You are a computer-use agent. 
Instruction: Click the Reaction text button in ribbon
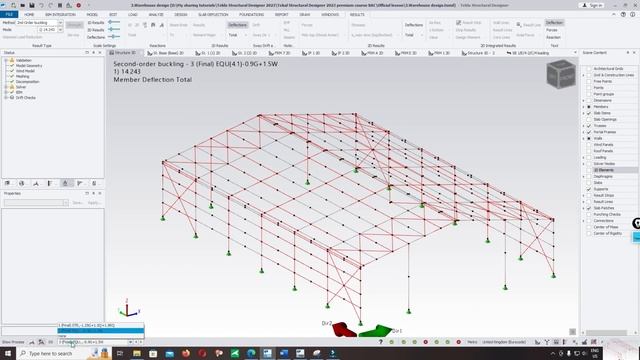(553, 37)
